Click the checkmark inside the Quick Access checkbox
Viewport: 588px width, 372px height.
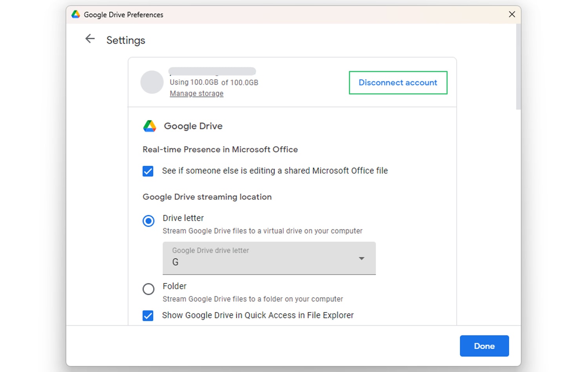[x=148, y=316]
